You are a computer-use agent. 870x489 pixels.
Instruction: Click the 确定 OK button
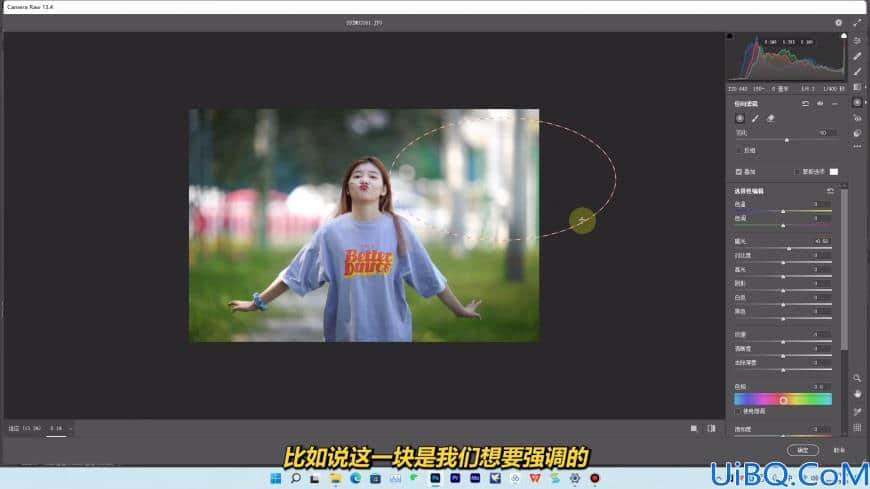click(803, 450)
